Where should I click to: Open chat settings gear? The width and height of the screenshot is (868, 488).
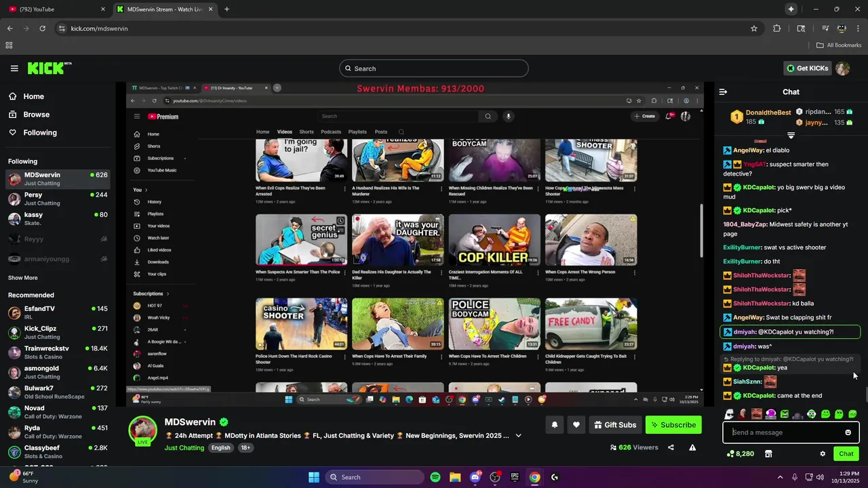click(823, 454)
